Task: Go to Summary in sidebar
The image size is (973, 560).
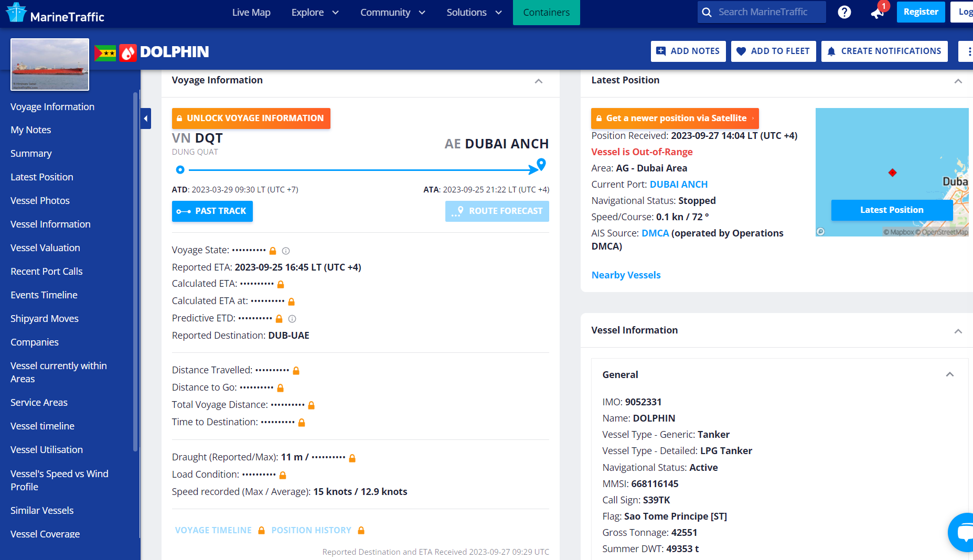Action: [31, 154]
